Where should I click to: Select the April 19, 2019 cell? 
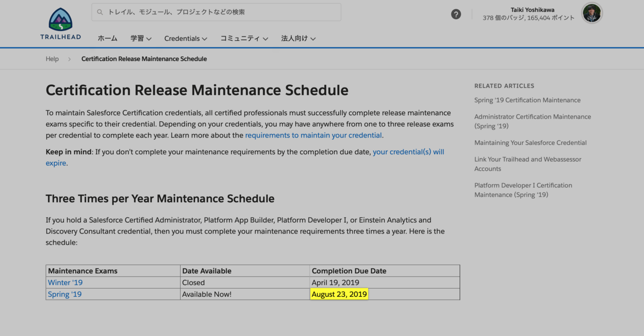pyautogui.click(x=385, y=282)
